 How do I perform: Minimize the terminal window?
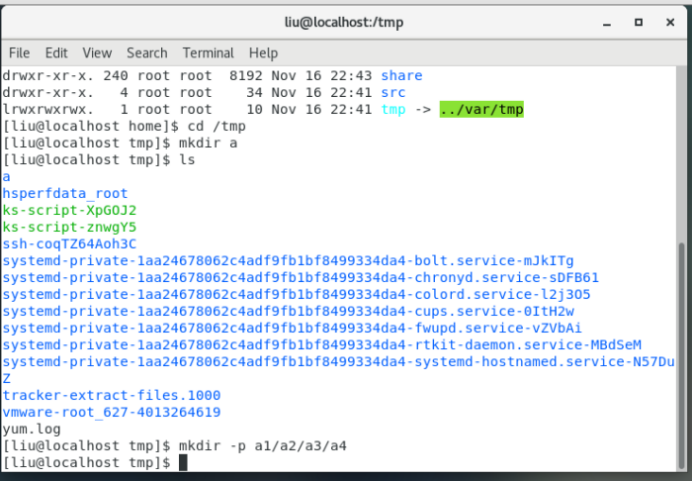tap(607, 23)
